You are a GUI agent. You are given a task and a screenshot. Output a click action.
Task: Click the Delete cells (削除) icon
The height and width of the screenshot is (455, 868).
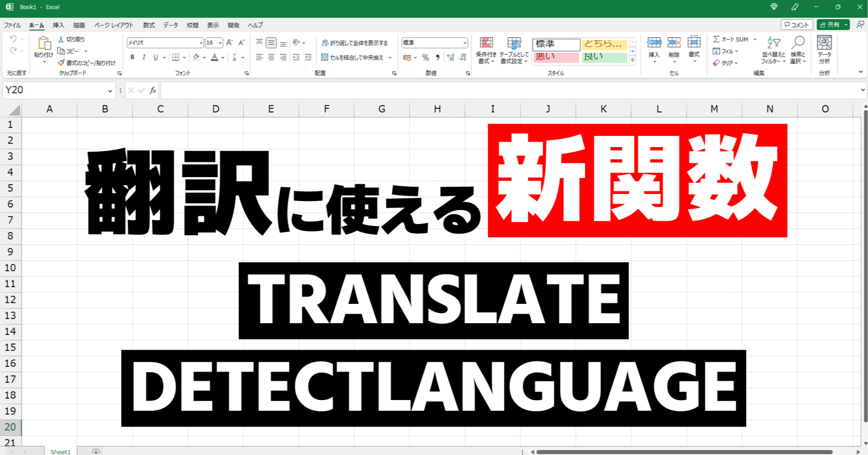674,42
